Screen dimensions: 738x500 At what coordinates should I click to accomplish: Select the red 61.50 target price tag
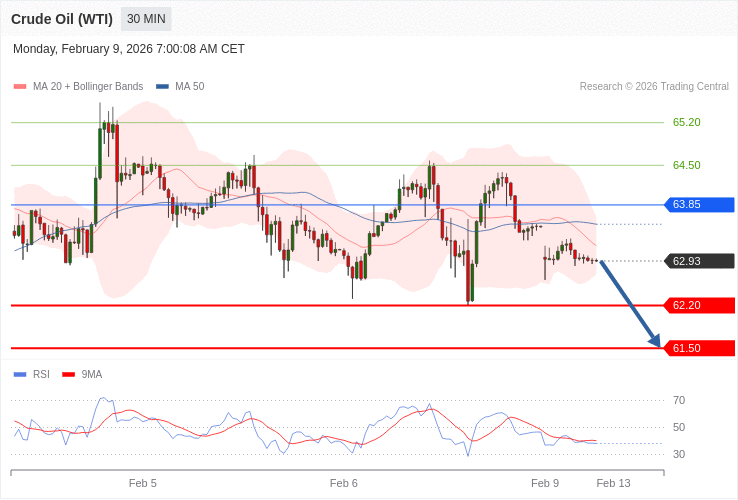699,348
